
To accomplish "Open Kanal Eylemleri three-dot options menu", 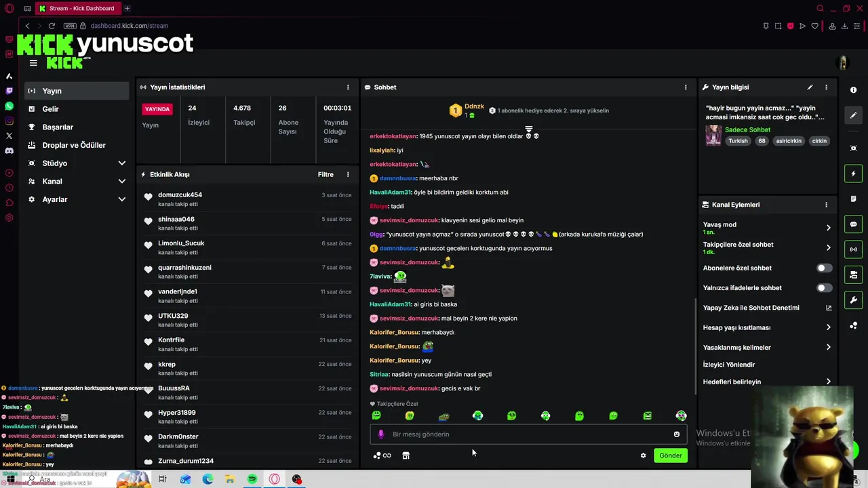I will (x=826, y=205).
